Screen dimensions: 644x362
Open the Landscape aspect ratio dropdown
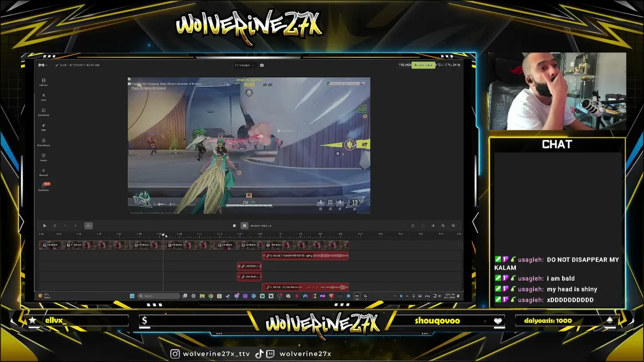244,65
